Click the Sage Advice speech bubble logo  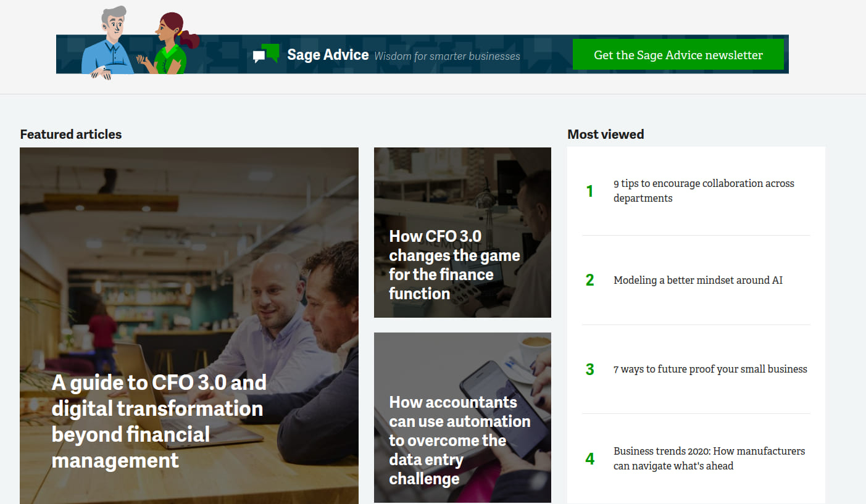tap(266, 54)
